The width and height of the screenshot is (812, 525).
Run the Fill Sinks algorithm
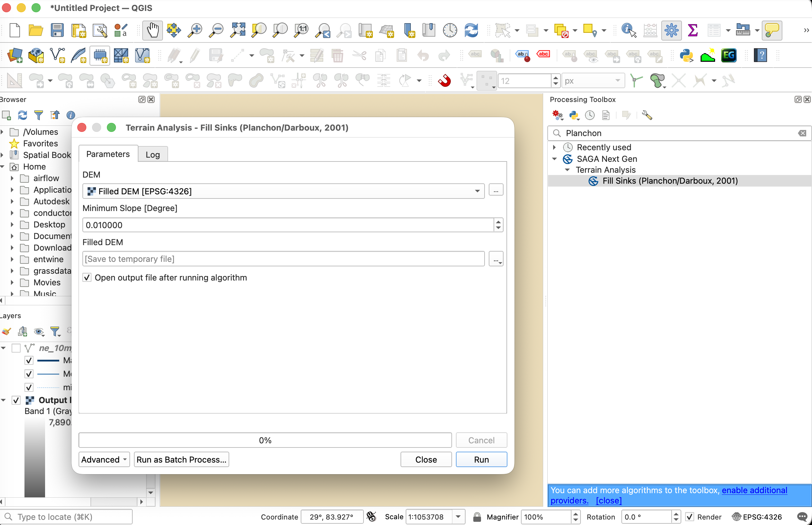[481, 460]
